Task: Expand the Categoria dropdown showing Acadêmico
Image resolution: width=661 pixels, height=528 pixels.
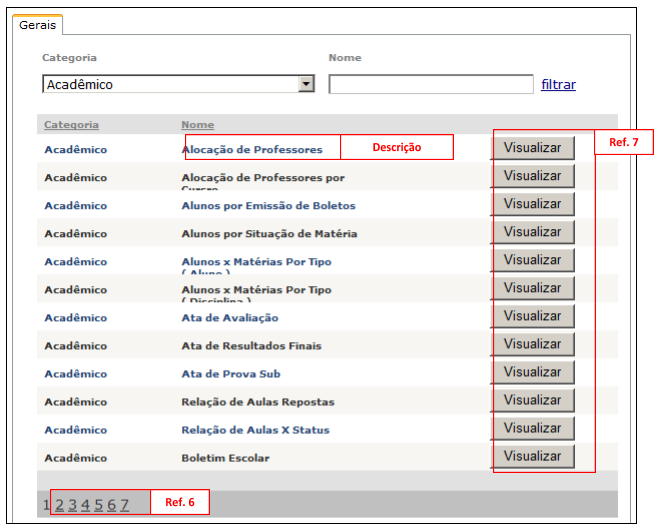Action: tap(178, 84)
